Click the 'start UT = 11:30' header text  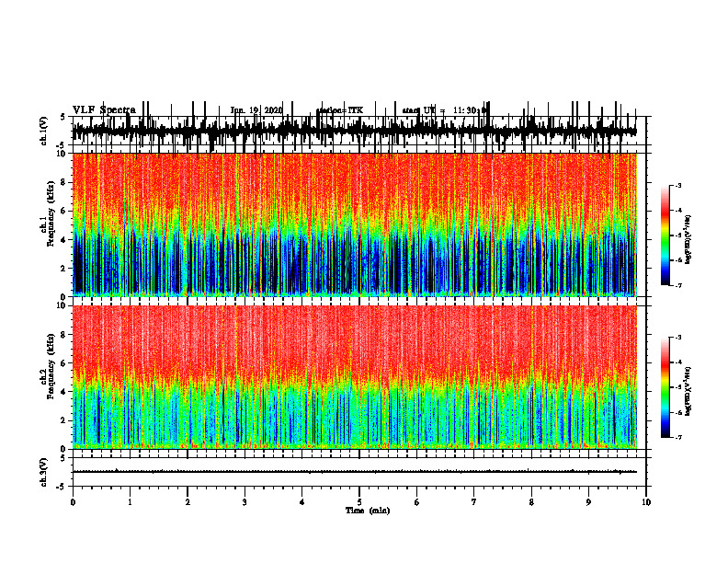[x=444, y=110]
